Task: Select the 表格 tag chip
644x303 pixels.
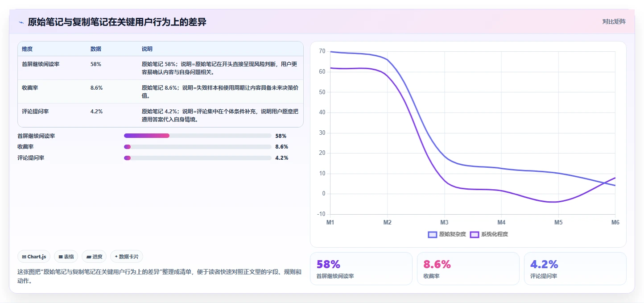Action: point(66,257)
